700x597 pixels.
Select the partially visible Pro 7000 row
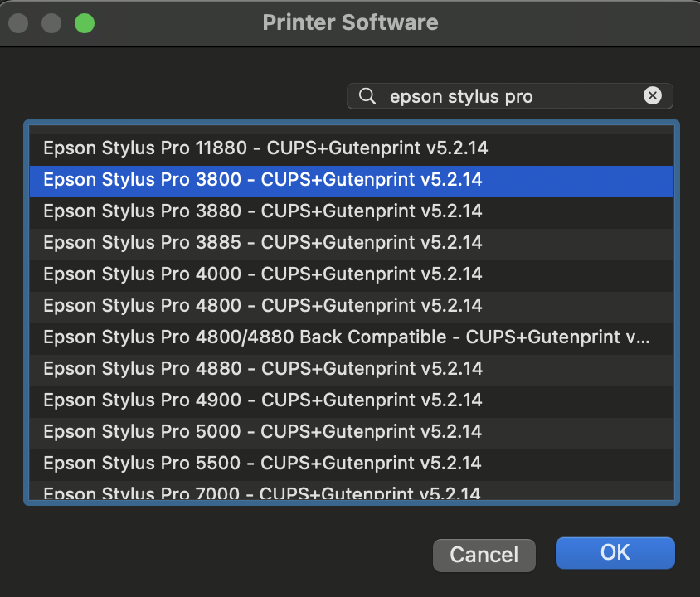click(352, 491)
